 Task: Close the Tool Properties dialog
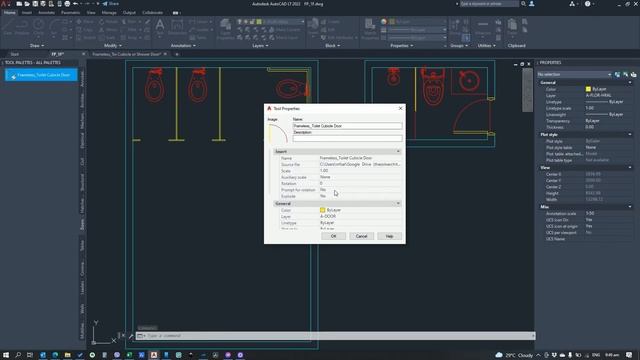point(400,108)
